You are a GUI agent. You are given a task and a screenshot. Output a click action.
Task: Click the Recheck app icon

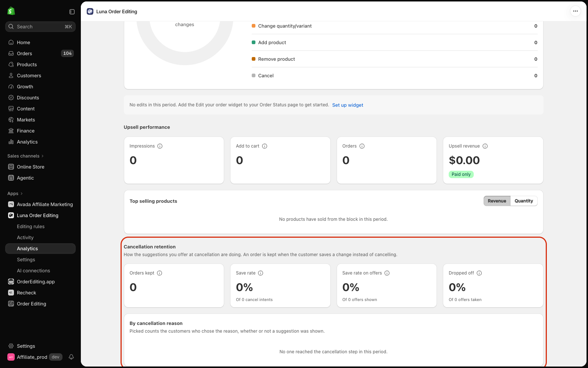pyautogui.click(x=11, y=293)
